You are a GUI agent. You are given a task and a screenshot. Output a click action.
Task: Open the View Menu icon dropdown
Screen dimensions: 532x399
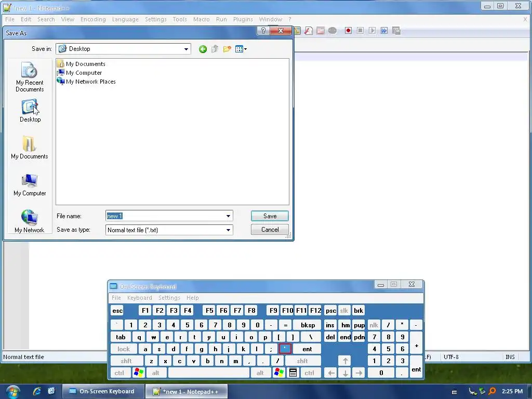[x=241, y=49]
